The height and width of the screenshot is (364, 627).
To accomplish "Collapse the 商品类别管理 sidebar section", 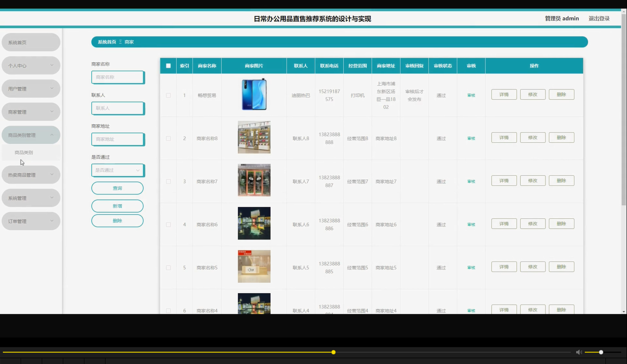I will point(31,134).
